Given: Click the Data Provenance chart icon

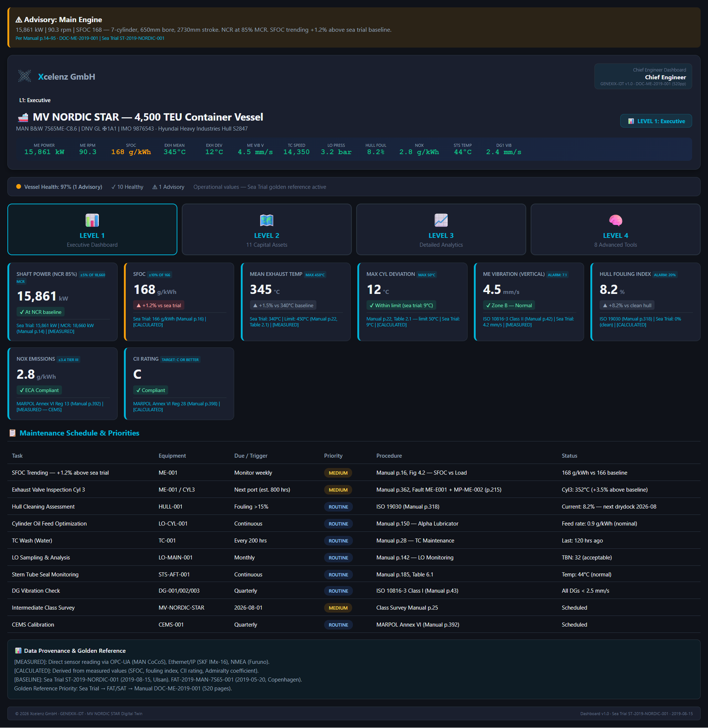Looking at the screenshot, I should [18, 651].
